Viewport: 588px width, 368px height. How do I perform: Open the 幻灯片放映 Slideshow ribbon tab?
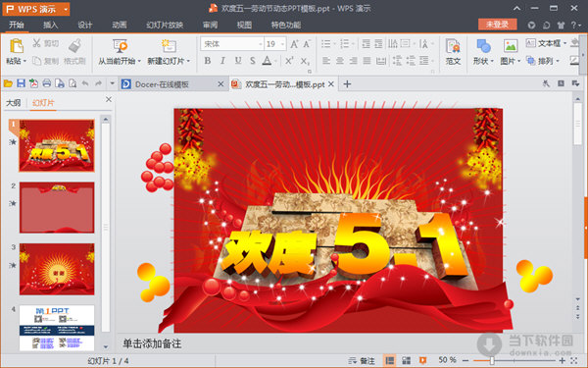pyautogui.click(x=165, y=25)
